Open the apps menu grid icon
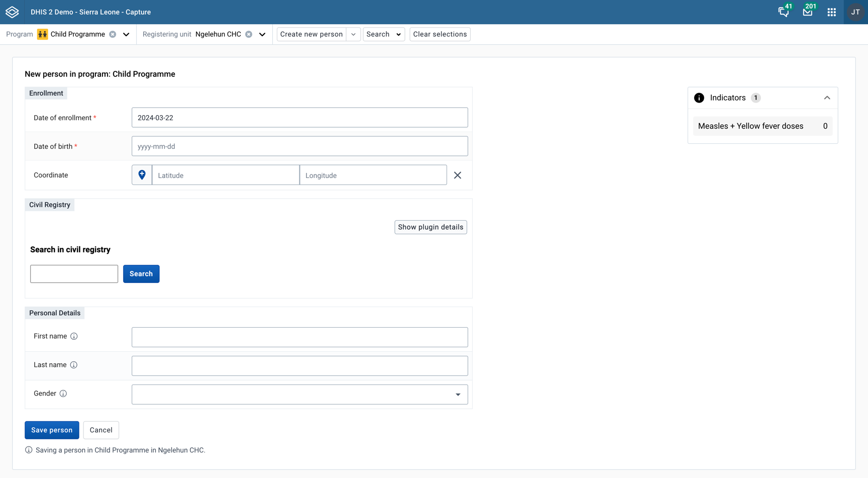 (831, 12)
